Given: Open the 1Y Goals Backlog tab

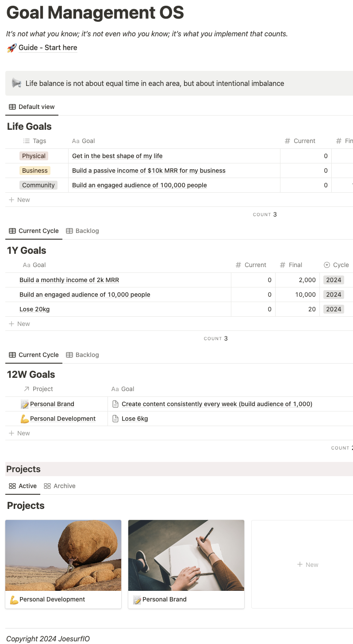Looking at the screenshot, I should 82,231.
